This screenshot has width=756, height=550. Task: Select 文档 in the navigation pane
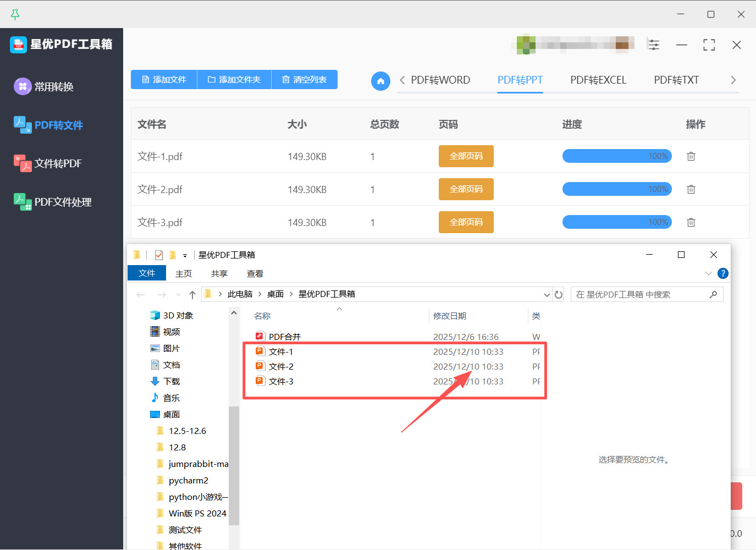[165, 365]
